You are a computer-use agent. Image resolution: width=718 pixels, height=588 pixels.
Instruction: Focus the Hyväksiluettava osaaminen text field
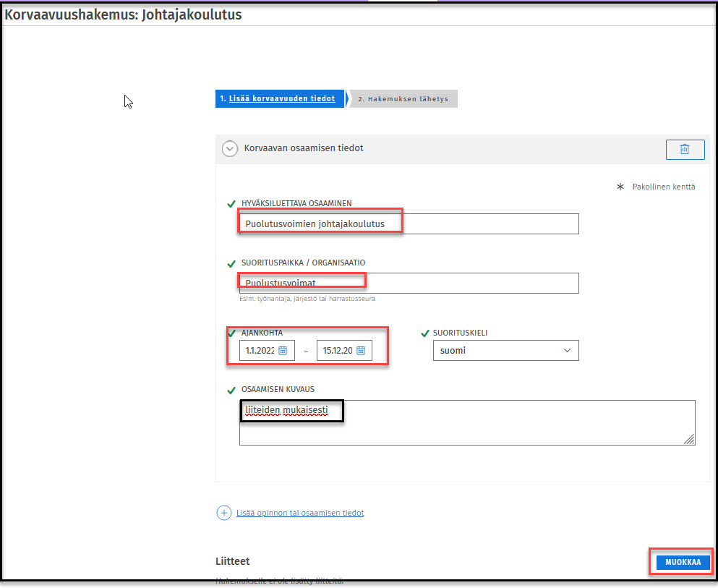409,224
